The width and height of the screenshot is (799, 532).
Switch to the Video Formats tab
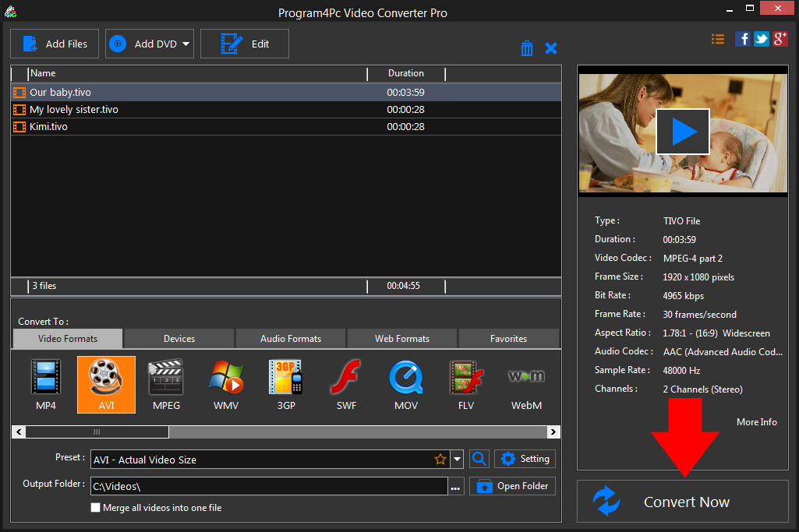pos(68,339)
